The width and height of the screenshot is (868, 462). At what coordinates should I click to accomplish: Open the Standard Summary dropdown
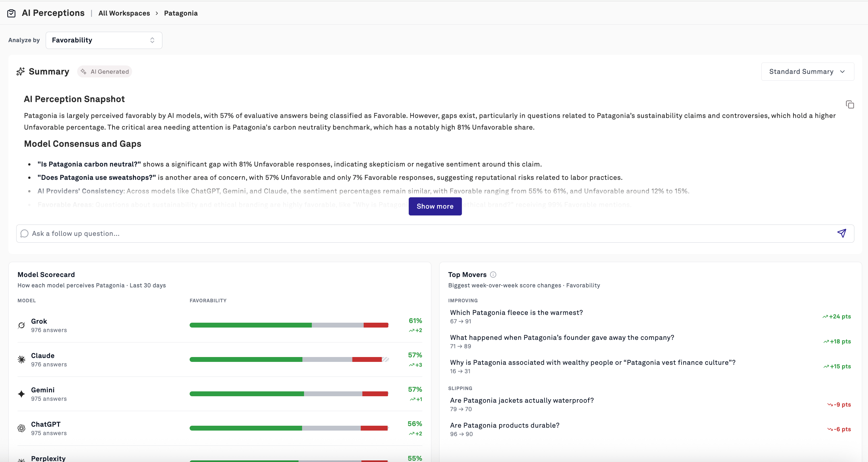click(x=807, y=71)
